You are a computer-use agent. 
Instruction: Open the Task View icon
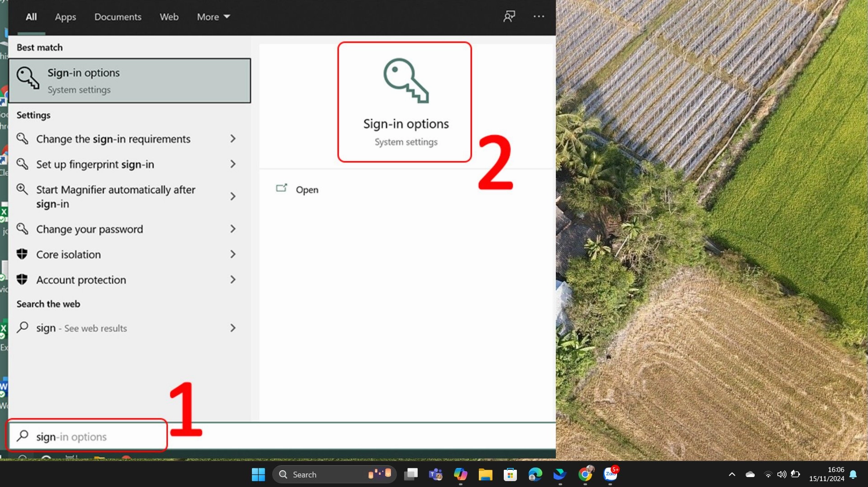410,474
